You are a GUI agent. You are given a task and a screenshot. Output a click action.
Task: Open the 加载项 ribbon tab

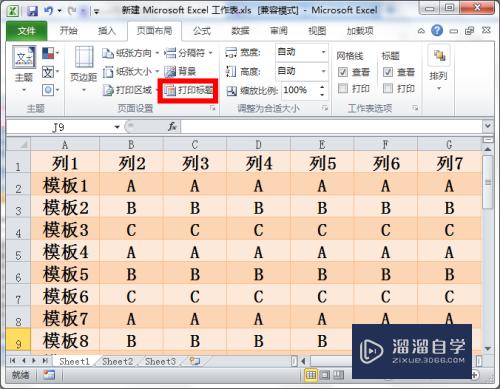pyautogui.click(x=360, y=31)
